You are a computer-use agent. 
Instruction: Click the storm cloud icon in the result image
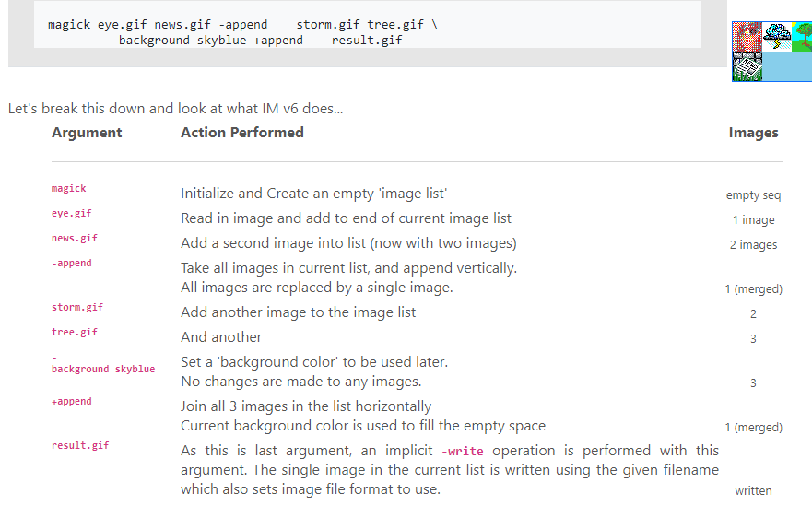[776, 37]
